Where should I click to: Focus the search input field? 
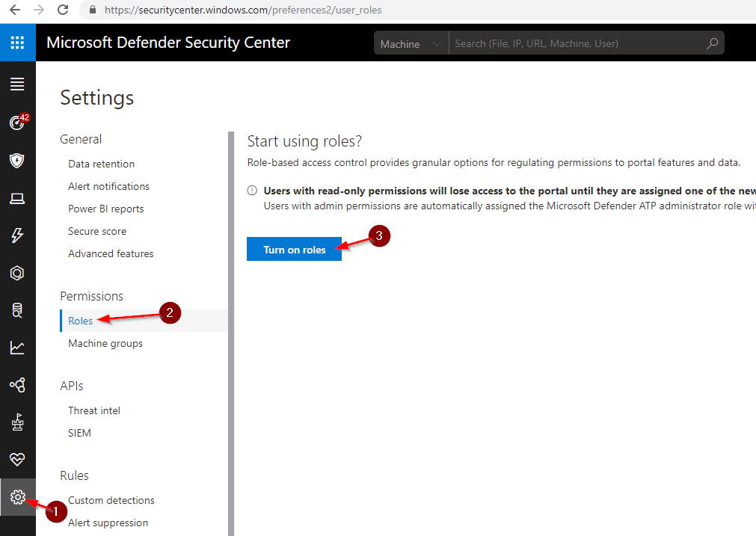click(579, 43)
